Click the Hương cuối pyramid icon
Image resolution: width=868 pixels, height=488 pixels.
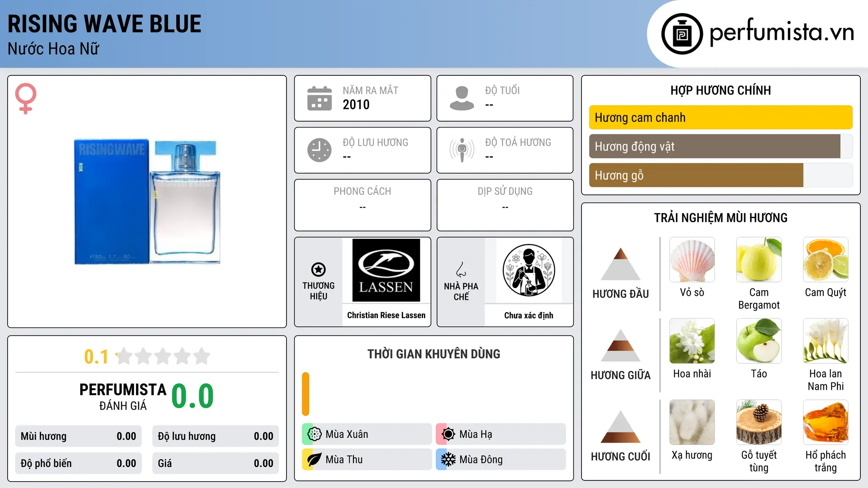(x=620, y=427)
